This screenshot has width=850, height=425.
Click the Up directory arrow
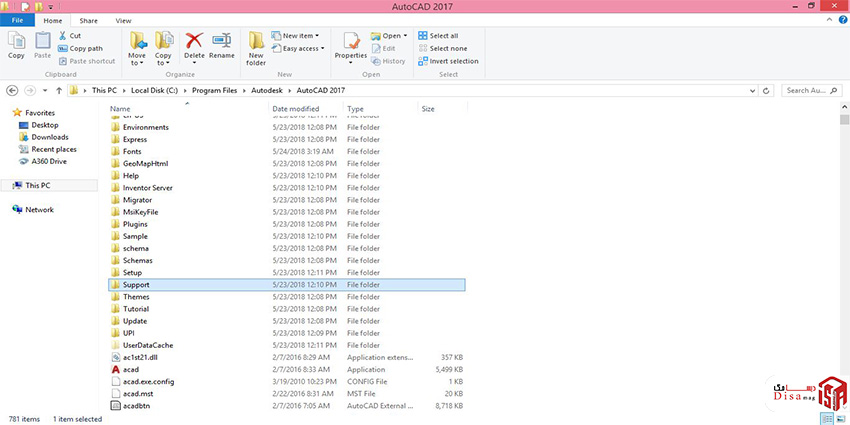[x=57, y=90]
